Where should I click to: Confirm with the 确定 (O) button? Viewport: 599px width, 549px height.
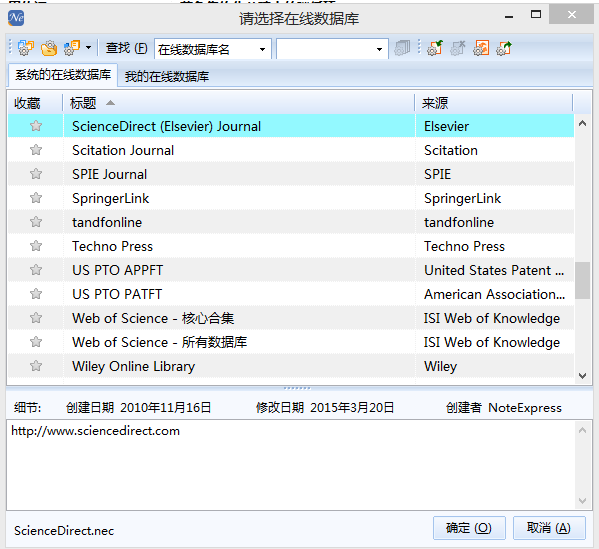click(x=469, y=528)
